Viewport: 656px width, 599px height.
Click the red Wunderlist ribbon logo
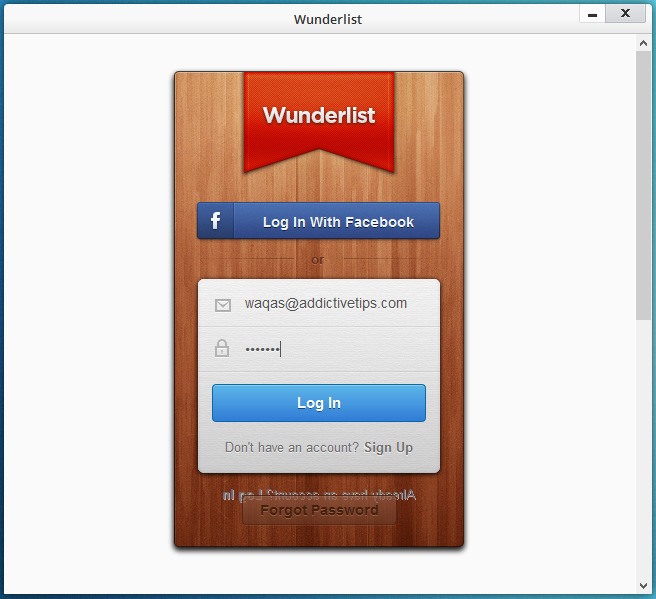point(319,121)
